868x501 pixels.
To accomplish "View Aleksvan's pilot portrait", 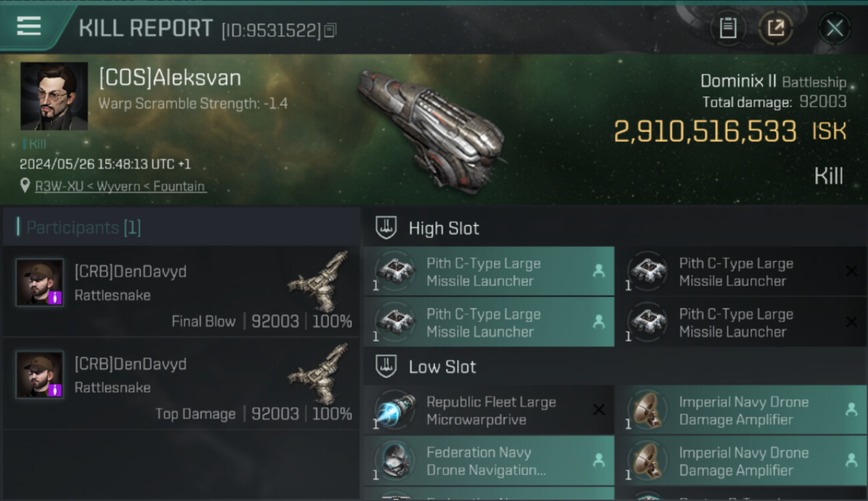I will tap(54, 96).
